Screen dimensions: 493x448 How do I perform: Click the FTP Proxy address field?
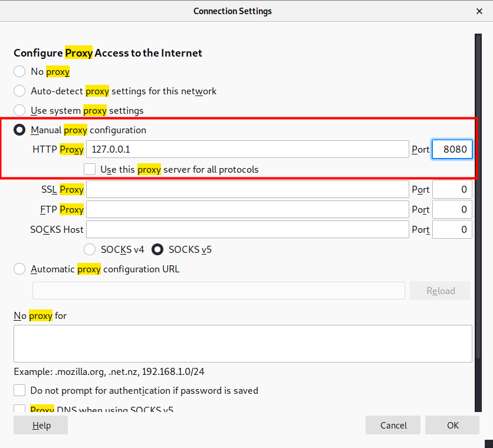[x=248, y=210]
